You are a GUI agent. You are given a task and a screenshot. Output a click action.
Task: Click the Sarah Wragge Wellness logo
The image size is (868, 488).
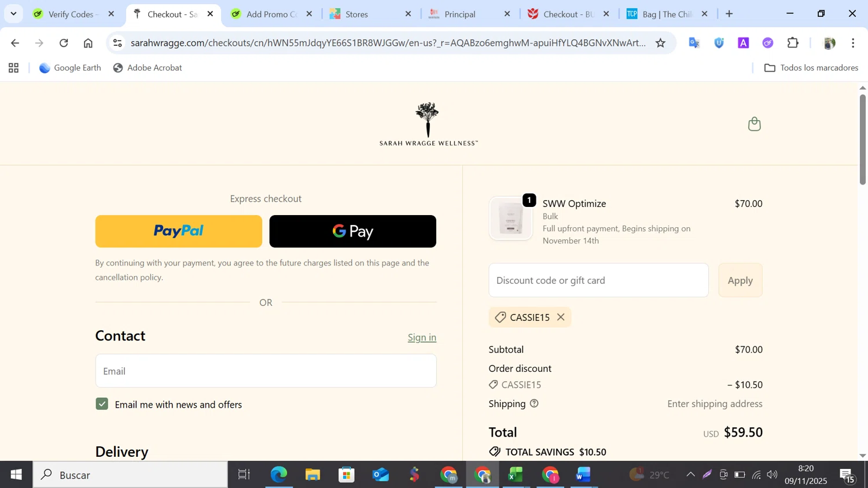tap(428, 124)
